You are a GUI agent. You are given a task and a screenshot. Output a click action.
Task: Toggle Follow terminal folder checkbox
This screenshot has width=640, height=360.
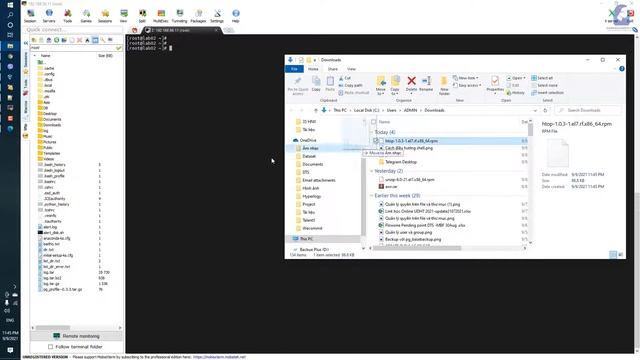[x=51, y=347]
